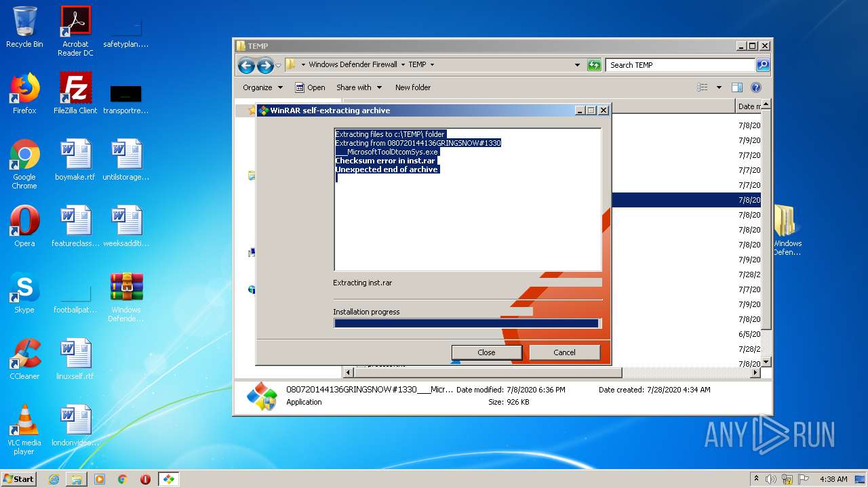The height and width of the screenshot is (488, 868).
Task: Click the search magnifier in Explorer
Action: point(763,65)
